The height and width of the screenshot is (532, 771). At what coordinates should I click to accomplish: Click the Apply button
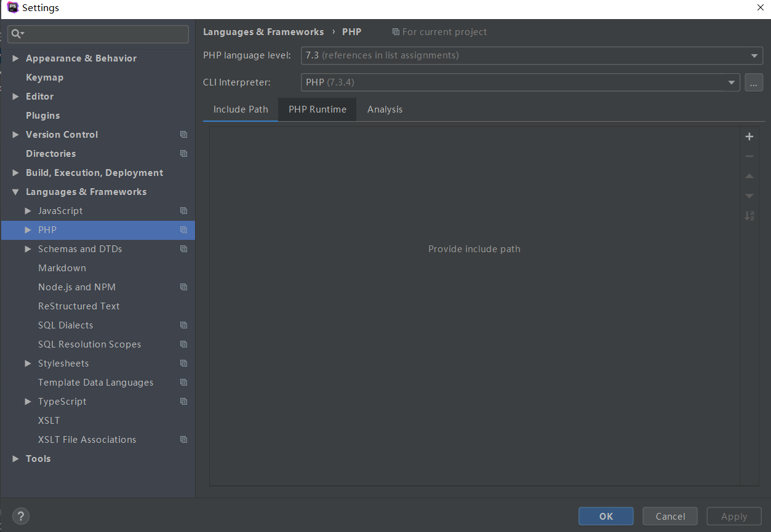[x=734, y=516]
